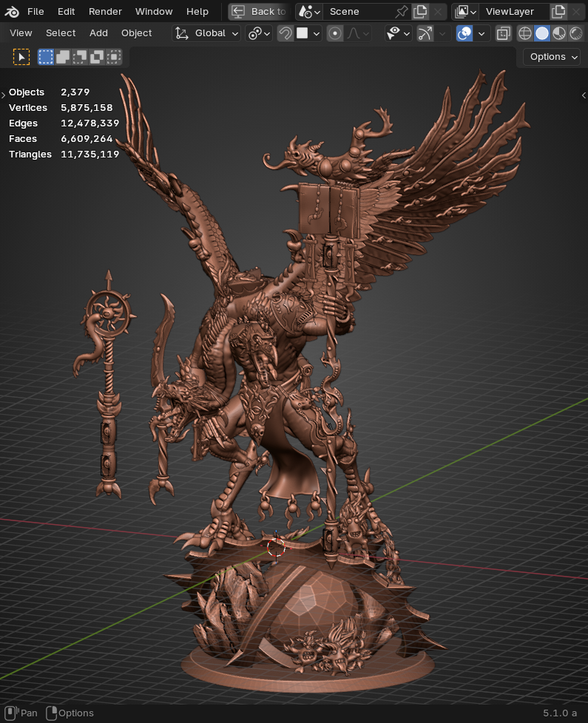Toggle the scene pin icon
Screen dimensions: 588x723
click(402, 12)
